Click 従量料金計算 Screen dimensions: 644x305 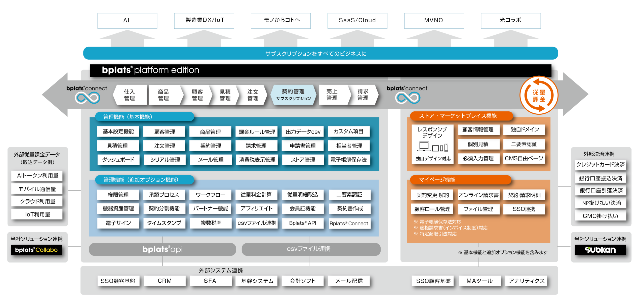pyautogui.click(x=257, y=195)
